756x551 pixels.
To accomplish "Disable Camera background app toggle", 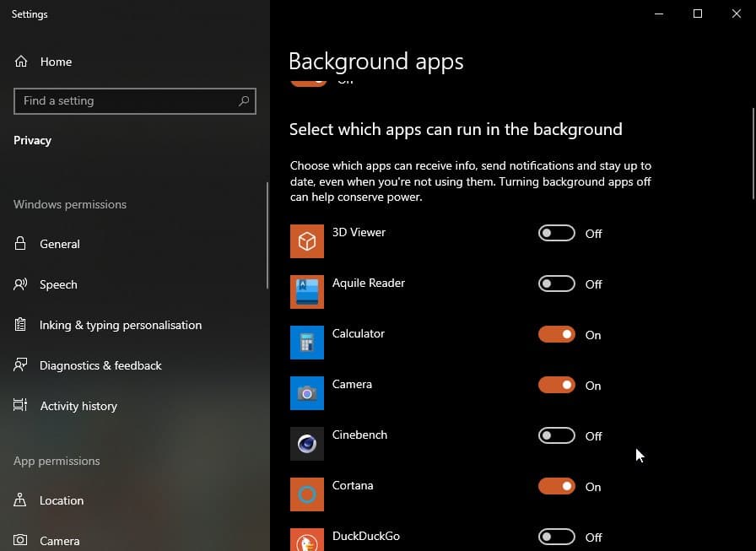I will 556,385.
